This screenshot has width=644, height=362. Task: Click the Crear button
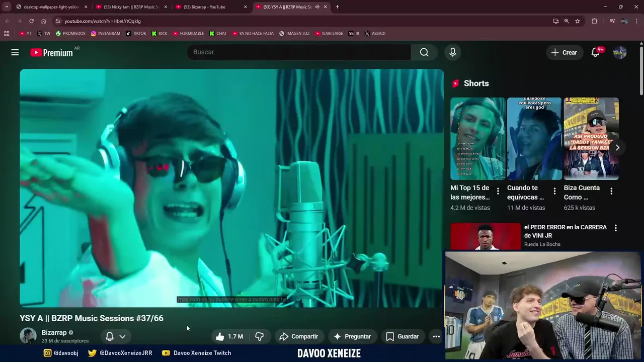564,52
